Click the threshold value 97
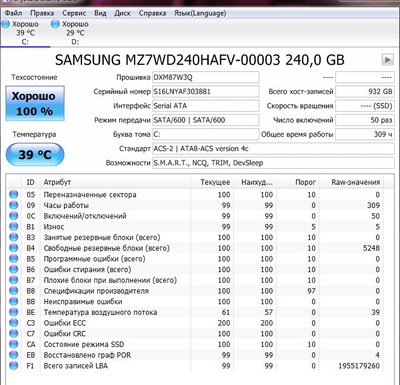 (311, 291)
